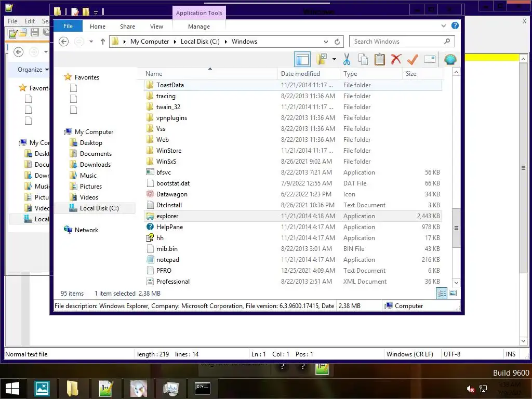Screen dimensions: 532x399
Task: Click the Save floppy icon in Notepad++
Action: (x=35, y=33)
